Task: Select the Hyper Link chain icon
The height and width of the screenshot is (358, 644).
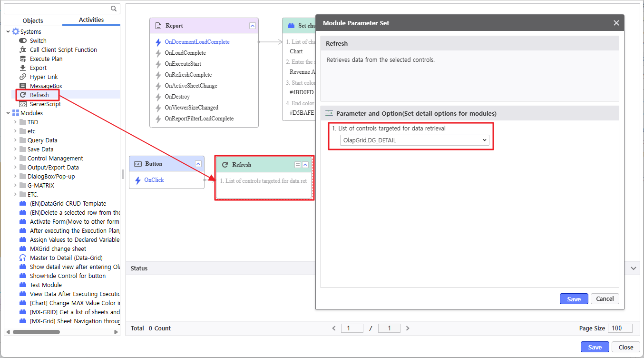Action: point(23,77)
